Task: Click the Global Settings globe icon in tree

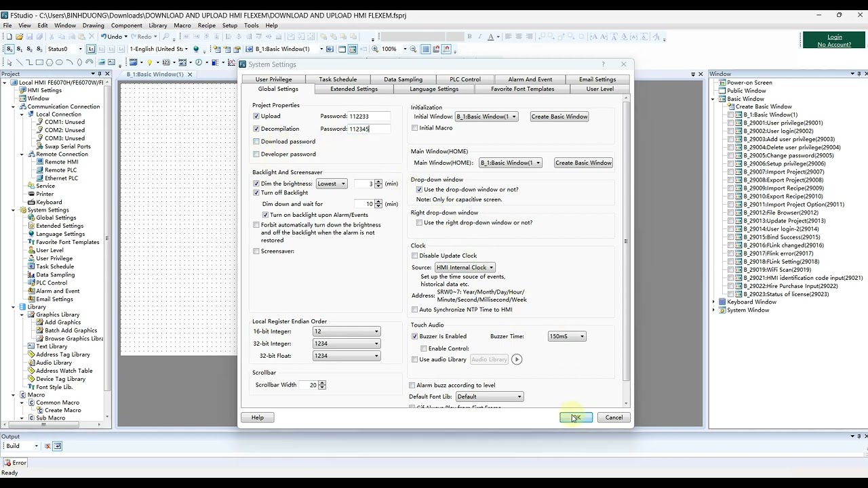Action: tap(31, 218)
